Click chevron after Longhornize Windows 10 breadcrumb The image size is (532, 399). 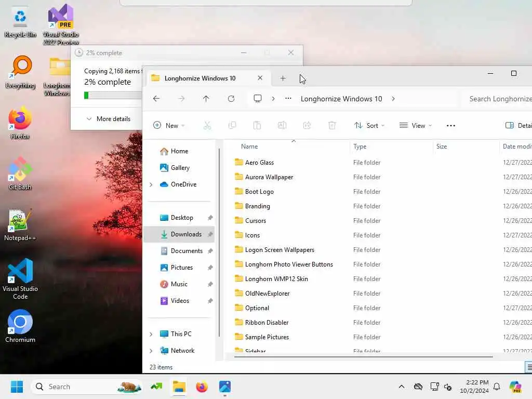tap(393, 99)
